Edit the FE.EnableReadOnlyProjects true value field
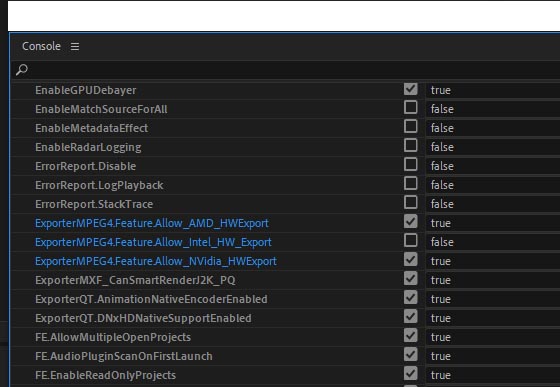This screenshot has height=387, width=560. [x=493, y=375]
